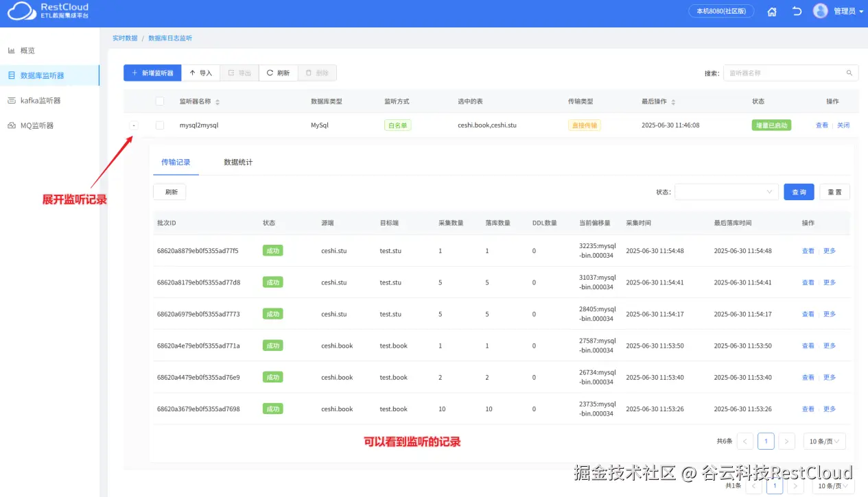Click 查看 for batch 68620a8179eb0f5355ad77d8

(x=808, y=282)
